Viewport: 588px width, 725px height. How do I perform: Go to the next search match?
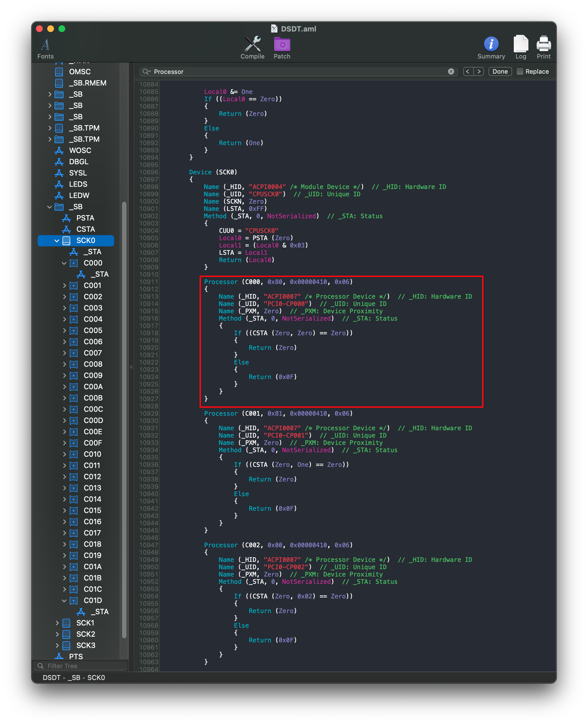479,71
